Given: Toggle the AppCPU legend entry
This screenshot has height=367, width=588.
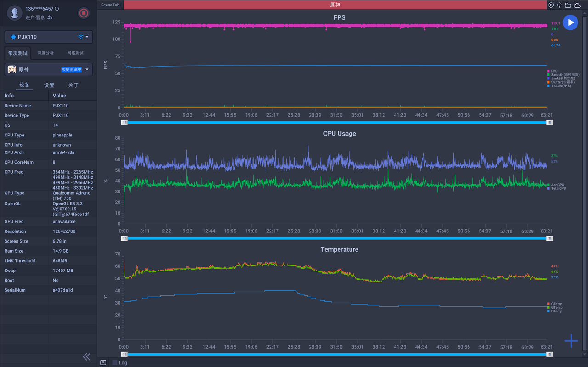Looking at the screenshot, I should (556, 185).
